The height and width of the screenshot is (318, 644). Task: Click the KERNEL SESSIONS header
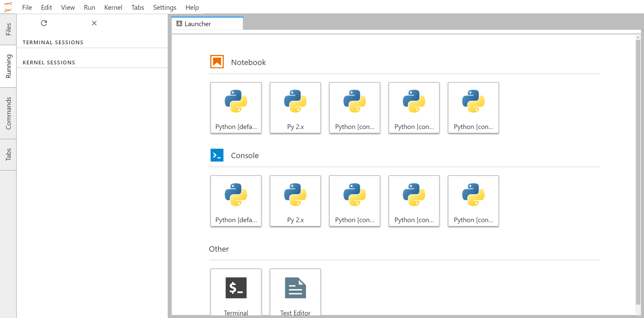coord(49,62)
